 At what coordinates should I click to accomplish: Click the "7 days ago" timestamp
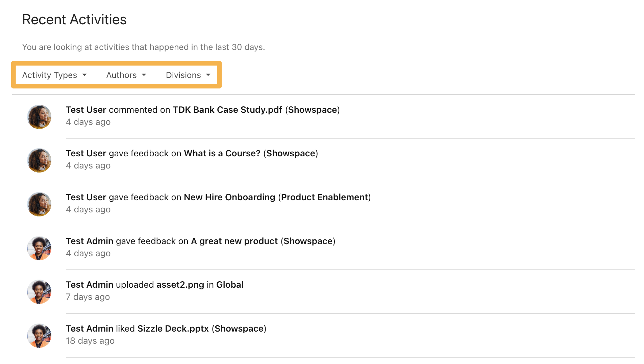point(88,297)
